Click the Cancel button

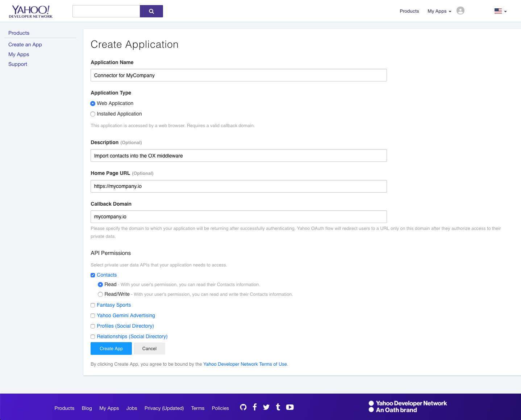coord(149,349)
